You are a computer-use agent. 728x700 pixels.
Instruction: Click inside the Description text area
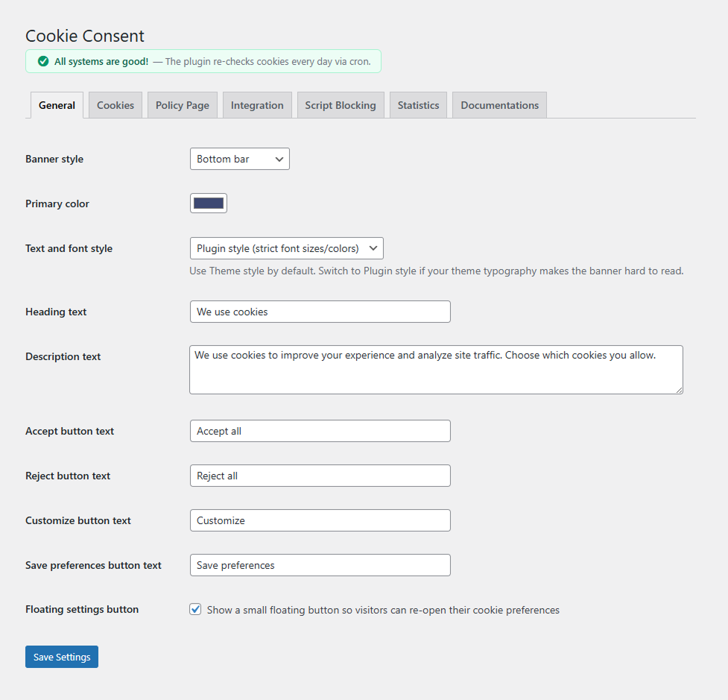pos(436,369)
